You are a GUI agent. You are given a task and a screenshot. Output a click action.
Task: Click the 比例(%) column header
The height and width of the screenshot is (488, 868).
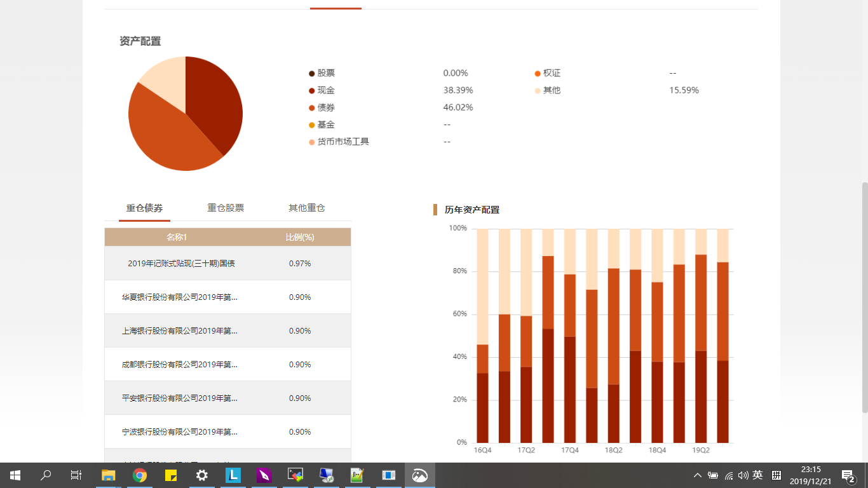pos(300,237)
